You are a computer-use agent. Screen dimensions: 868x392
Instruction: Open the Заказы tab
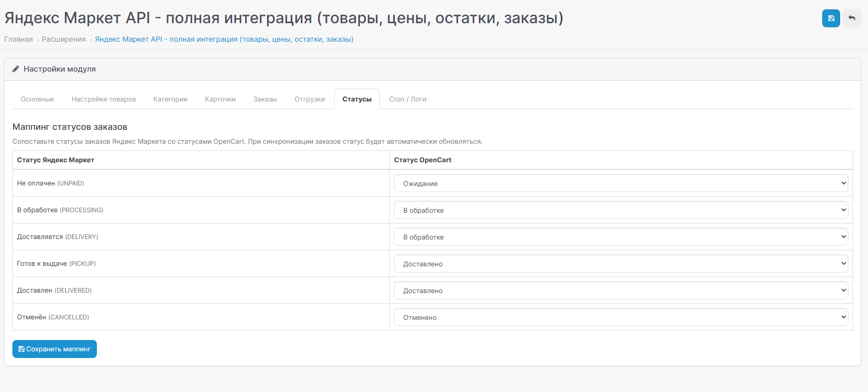coord(265,99)
